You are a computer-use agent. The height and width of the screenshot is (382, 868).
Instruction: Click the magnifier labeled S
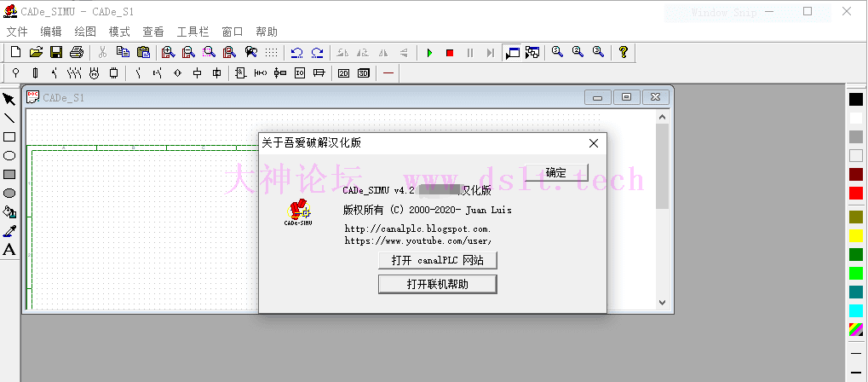point(557,53)
